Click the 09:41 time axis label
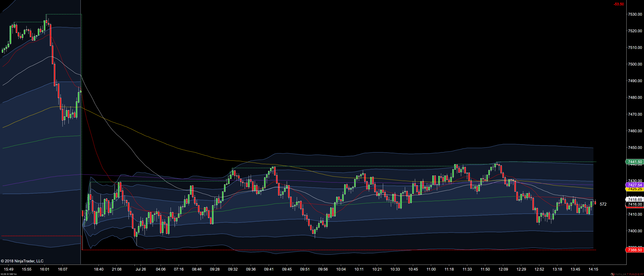Image resolution: width=644 pixels, height=276 pixels. pos(269,269)
